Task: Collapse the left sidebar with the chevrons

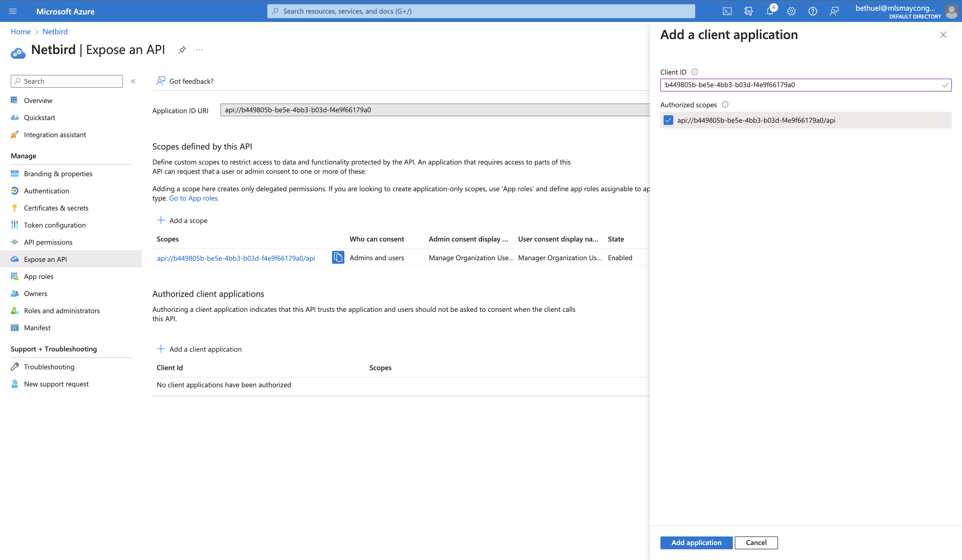Action: pos(133,81)
